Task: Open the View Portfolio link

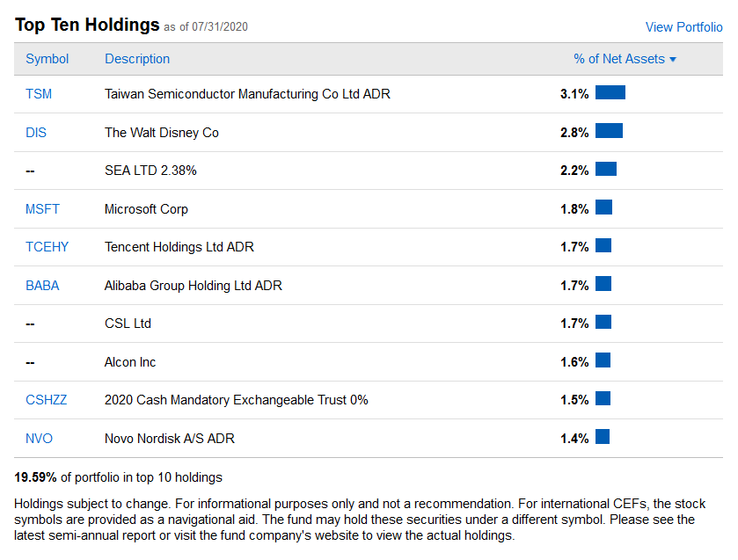Action: (x=683, y=27)
